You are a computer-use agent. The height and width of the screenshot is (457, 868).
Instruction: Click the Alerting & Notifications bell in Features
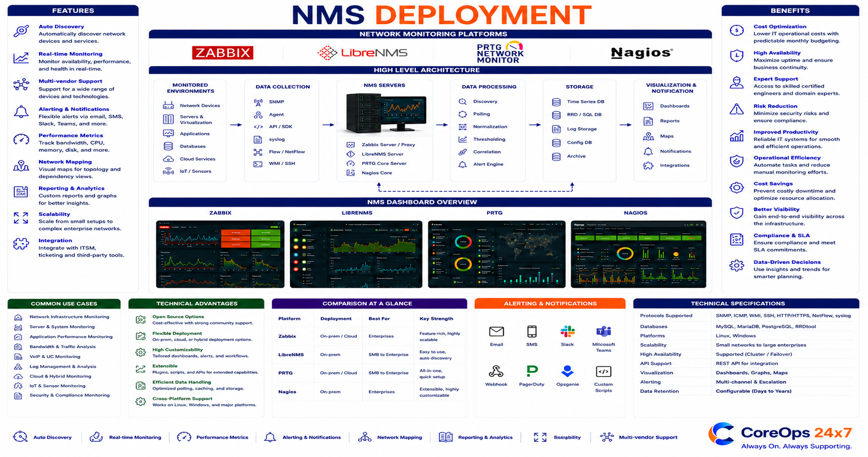[21, 112]
